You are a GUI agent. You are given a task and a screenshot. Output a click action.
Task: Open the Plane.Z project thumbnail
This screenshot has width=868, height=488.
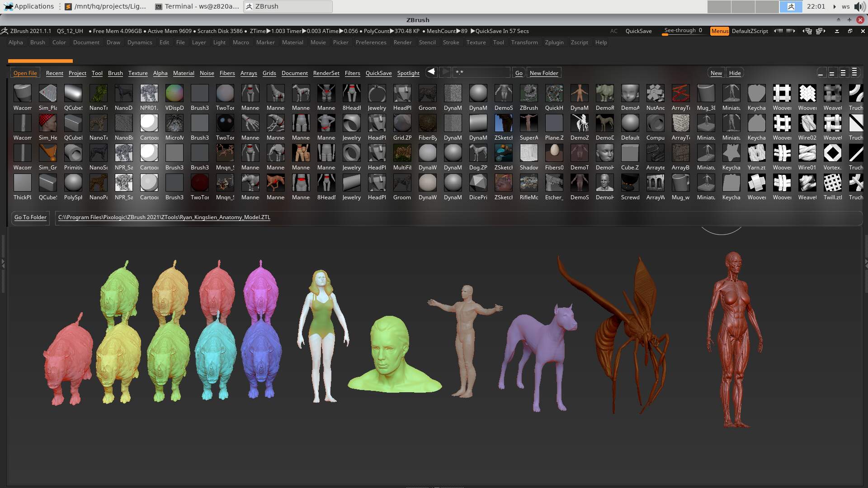[554, 123]
